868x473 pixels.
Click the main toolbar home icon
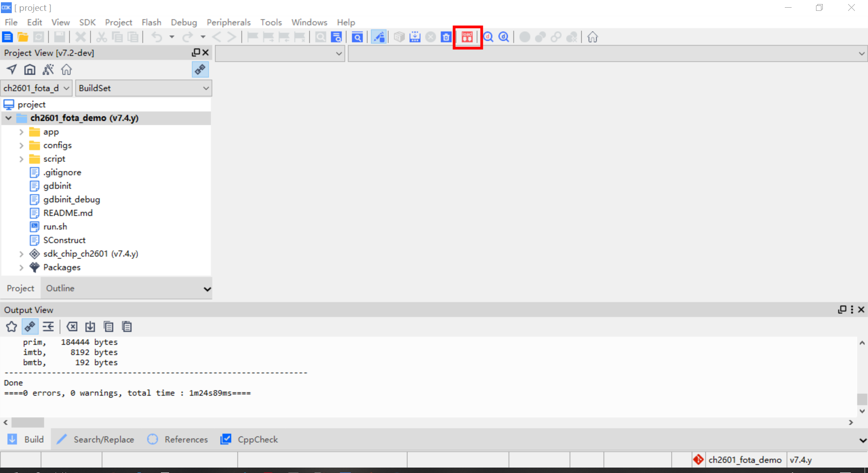tap(593, 37)
